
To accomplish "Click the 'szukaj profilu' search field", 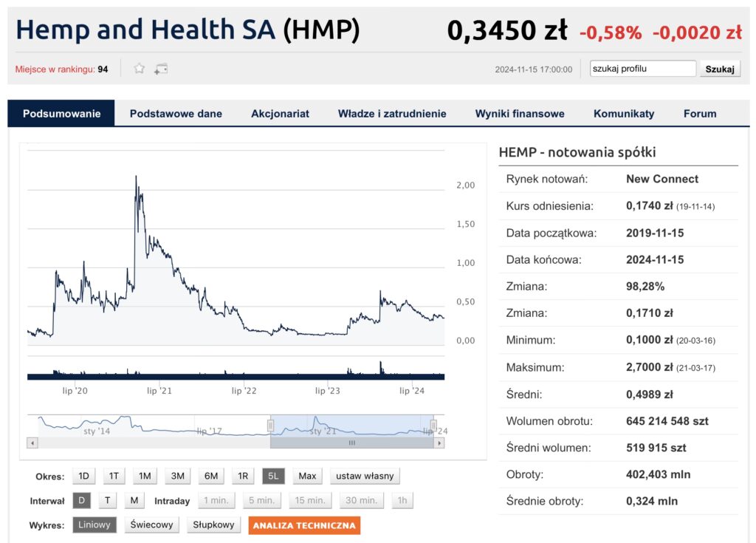I will tap(642, 69).
